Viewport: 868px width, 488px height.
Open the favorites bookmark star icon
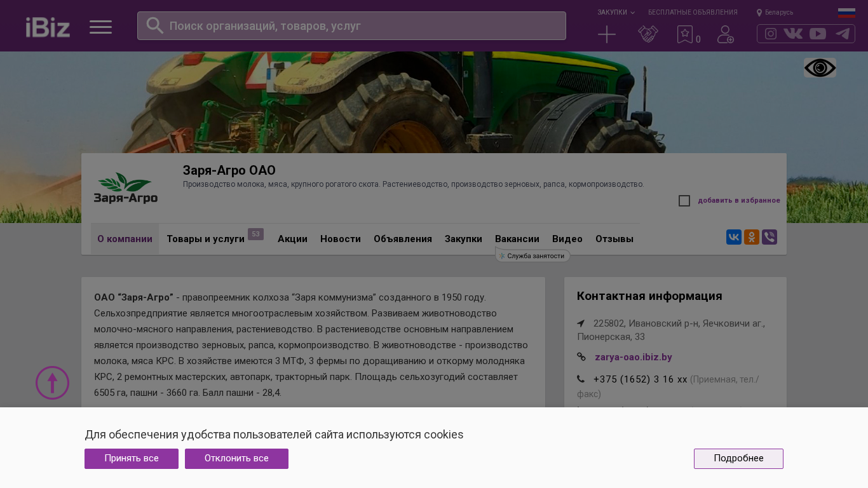(x=685, y=34)
